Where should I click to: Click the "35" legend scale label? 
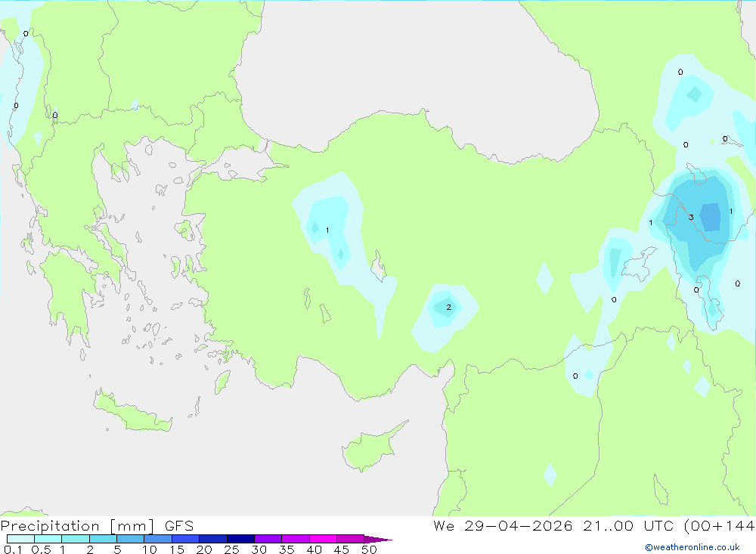tap(287, 549)
